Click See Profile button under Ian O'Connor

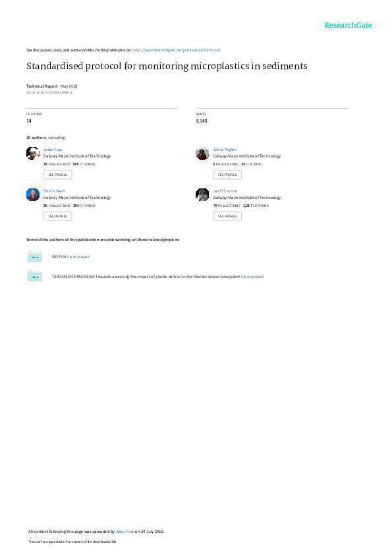[x=227, y=216]
